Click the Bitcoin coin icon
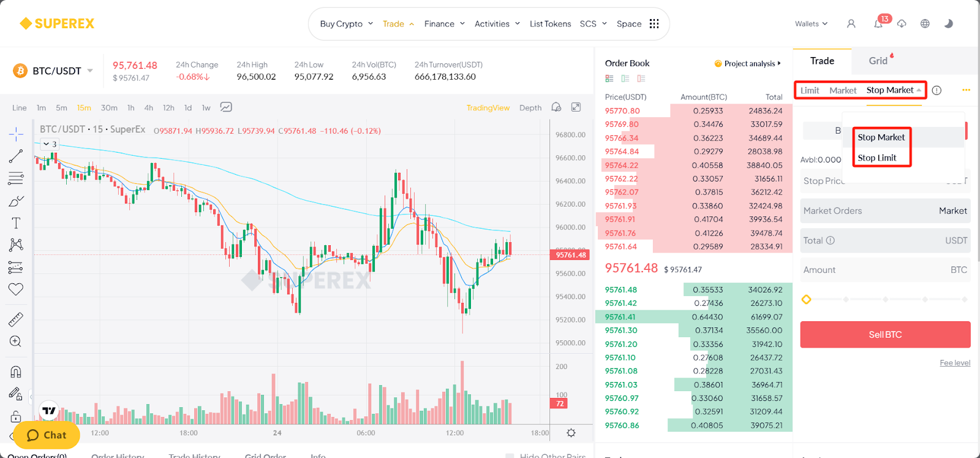This screenshot has height=458, width=980. pyautogui.click(x=20, y=71)
